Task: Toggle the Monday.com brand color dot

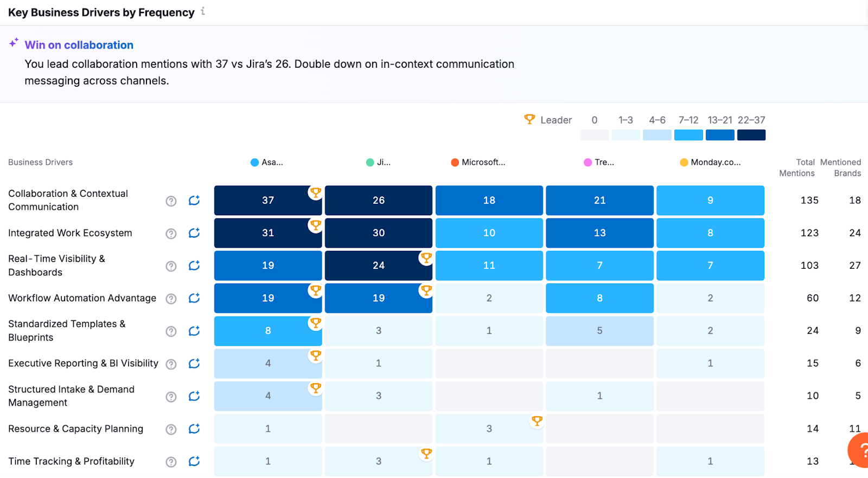Action: coord(683,162)
